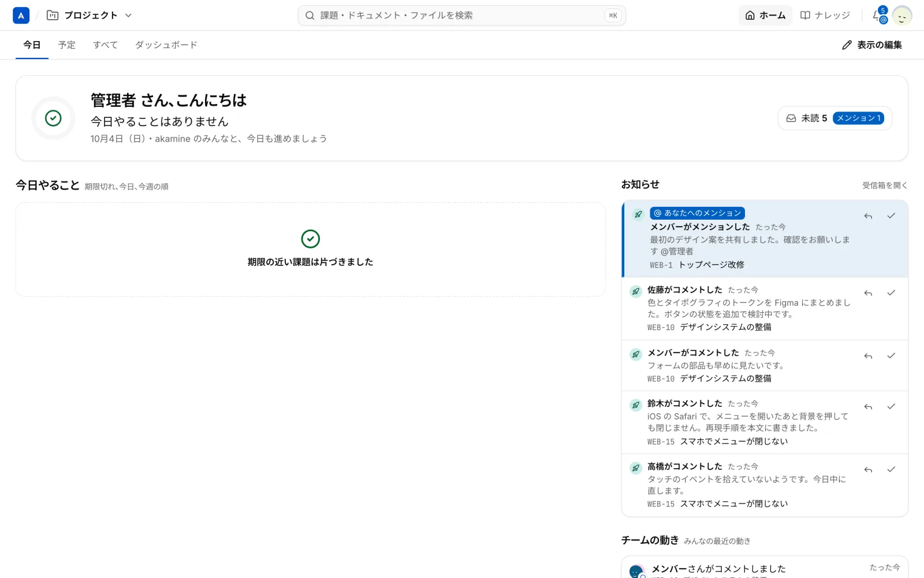This screenshot has height=578, width=924.
Task: Click the blue A workspace logo
Action: tap(21, 16)
